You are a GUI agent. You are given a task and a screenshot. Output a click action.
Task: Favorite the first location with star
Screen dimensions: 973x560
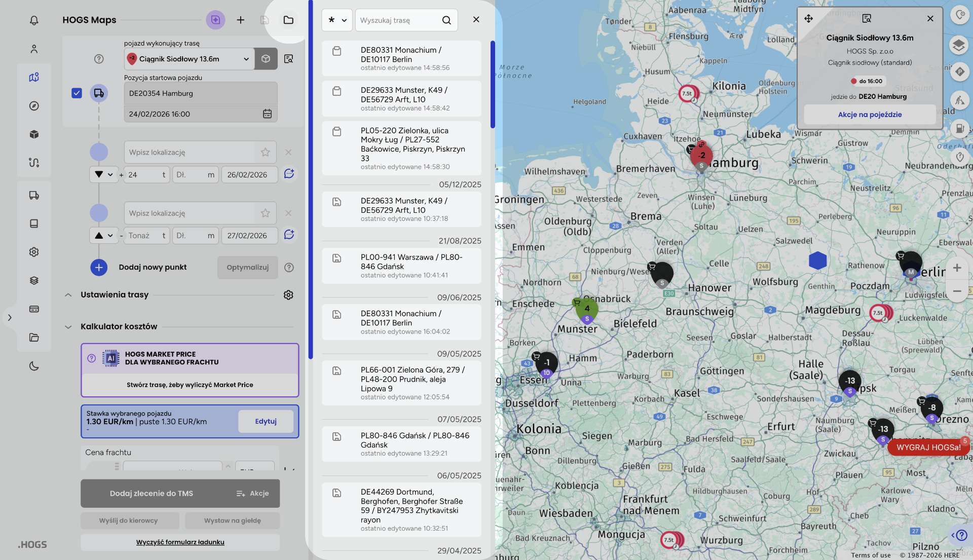pyautogui.click(x=266, y=152)
